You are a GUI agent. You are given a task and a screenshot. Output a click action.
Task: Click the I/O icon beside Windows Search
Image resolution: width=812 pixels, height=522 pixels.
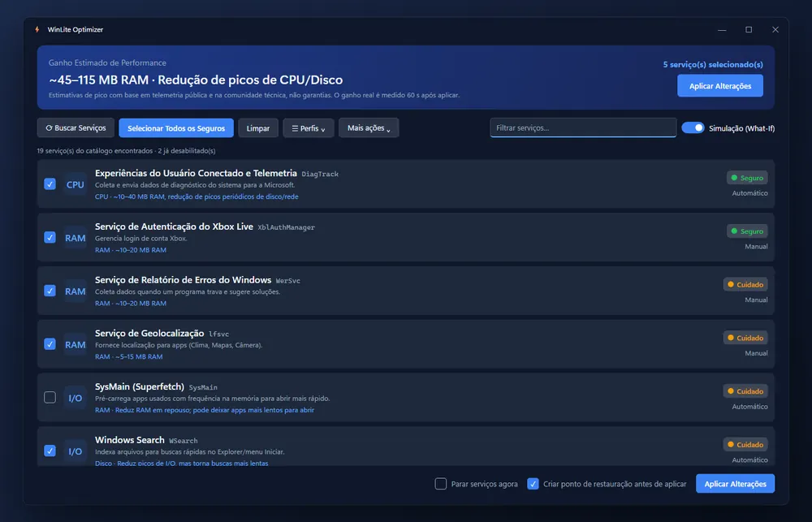click(x=75, y=451)
